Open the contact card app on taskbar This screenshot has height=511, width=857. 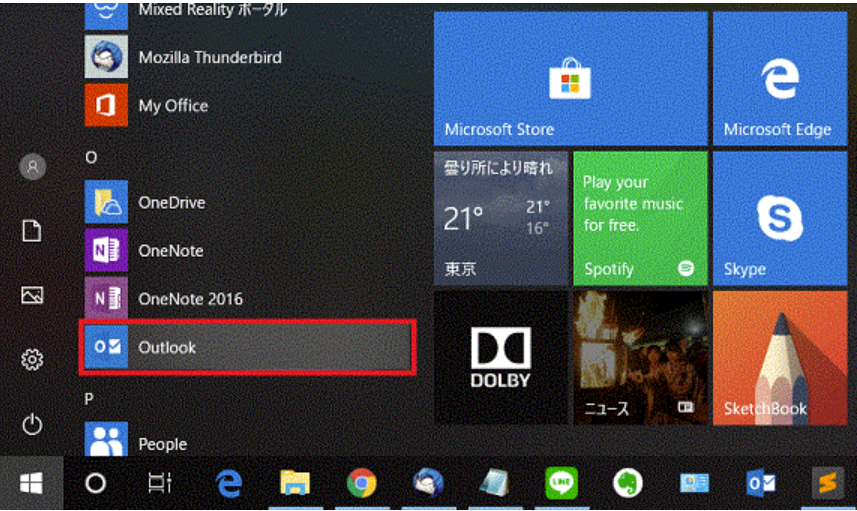point(694,483)
